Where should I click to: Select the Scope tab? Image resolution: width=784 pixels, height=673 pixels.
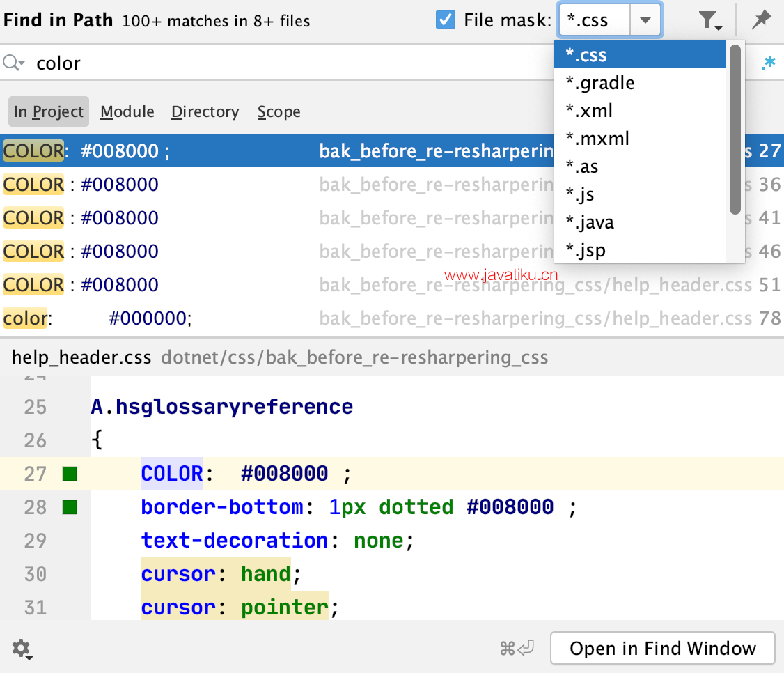(279, 112)
